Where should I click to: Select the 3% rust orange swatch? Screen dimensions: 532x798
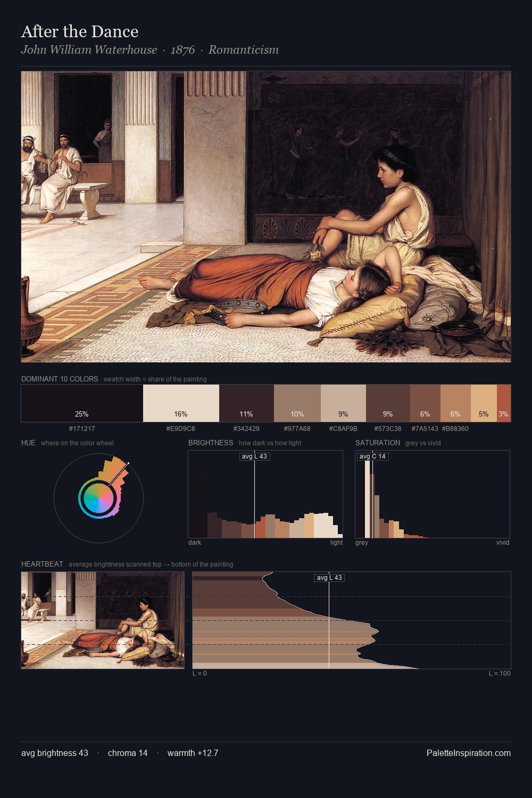(504, 403)
